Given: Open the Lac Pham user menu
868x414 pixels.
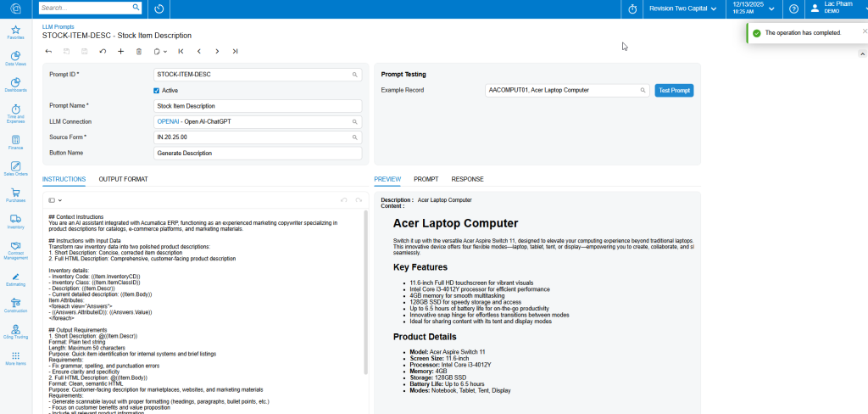Looking at the screenshot, I should point(838,8).
